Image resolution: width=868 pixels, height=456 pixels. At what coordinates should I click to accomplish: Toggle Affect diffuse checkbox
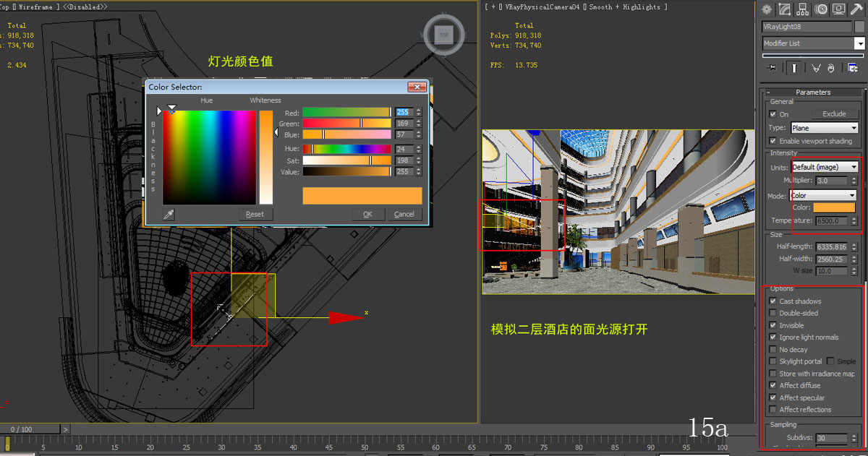coord(773,385)
